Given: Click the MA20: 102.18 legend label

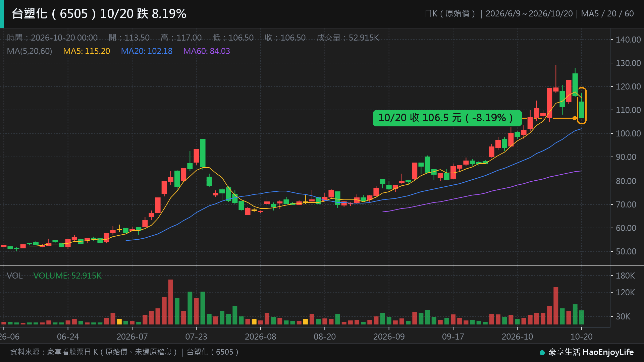Looking at the screenshot, I should click(147, 51).
